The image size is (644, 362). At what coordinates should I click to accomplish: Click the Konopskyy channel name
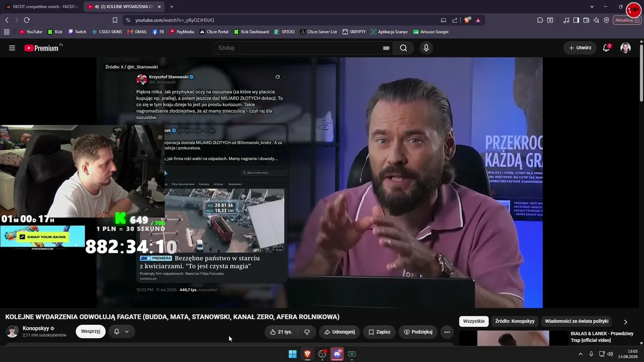(36, 328)
